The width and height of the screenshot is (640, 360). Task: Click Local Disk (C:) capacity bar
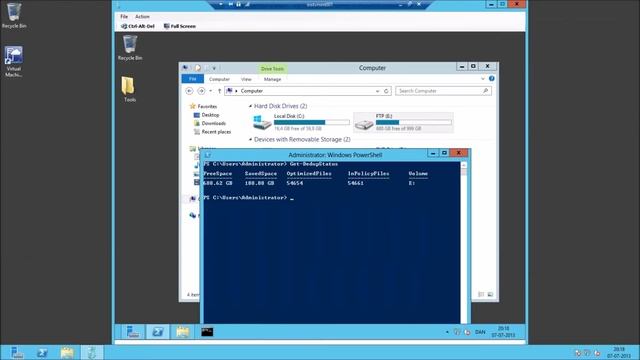(311, 122)
